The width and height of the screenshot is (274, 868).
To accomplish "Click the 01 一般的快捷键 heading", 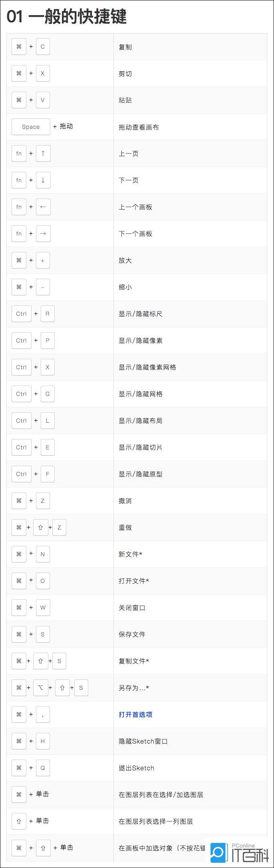I will pyautogui.click(x=67, y=17).
